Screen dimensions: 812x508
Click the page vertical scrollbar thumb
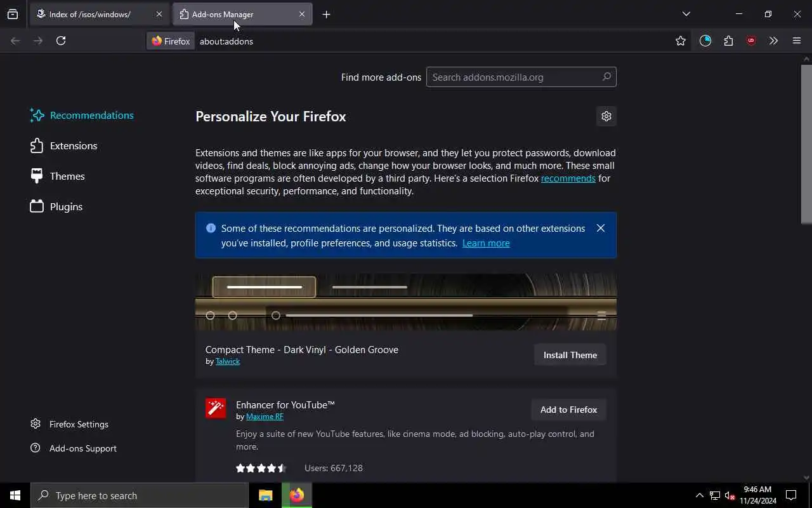click(806, 144)
